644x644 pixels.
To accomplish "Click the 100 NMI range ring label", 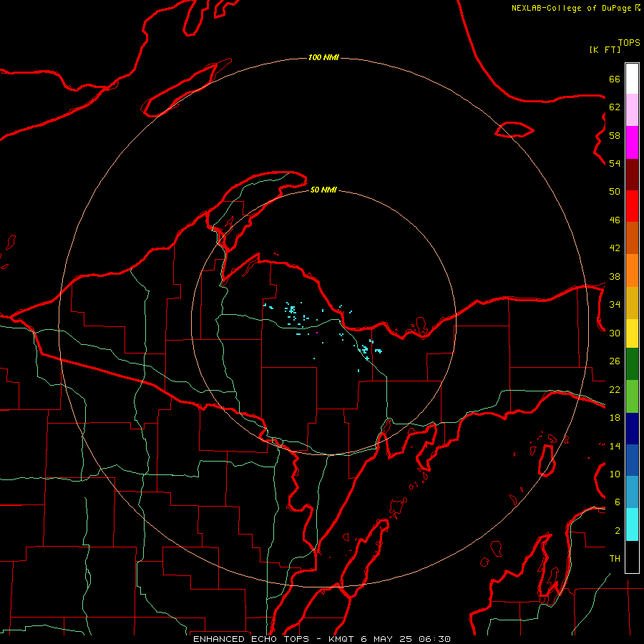I will click(323, 57).
